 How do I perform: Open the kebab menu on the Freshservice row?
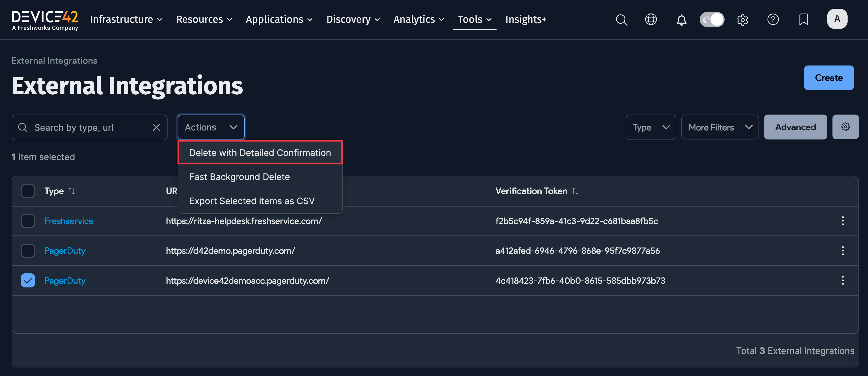843,221
